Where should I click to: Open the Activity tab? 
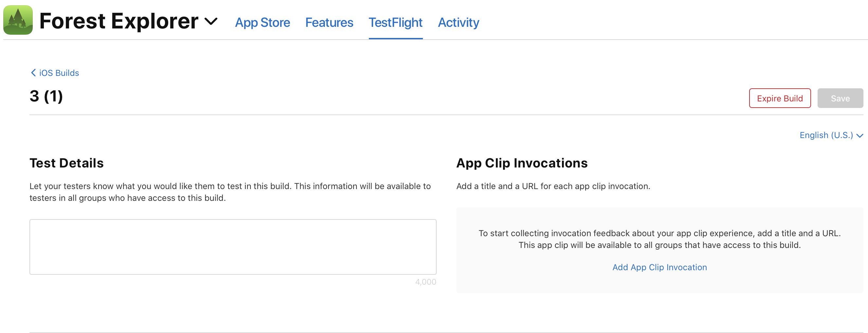(458, 22)
